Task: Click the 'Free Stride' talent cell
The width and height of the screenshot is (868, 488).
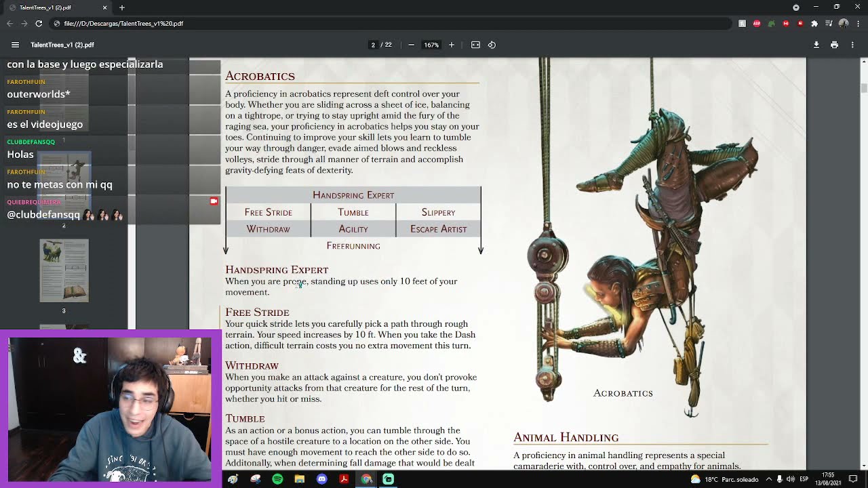Action: [x=269, y=212]
